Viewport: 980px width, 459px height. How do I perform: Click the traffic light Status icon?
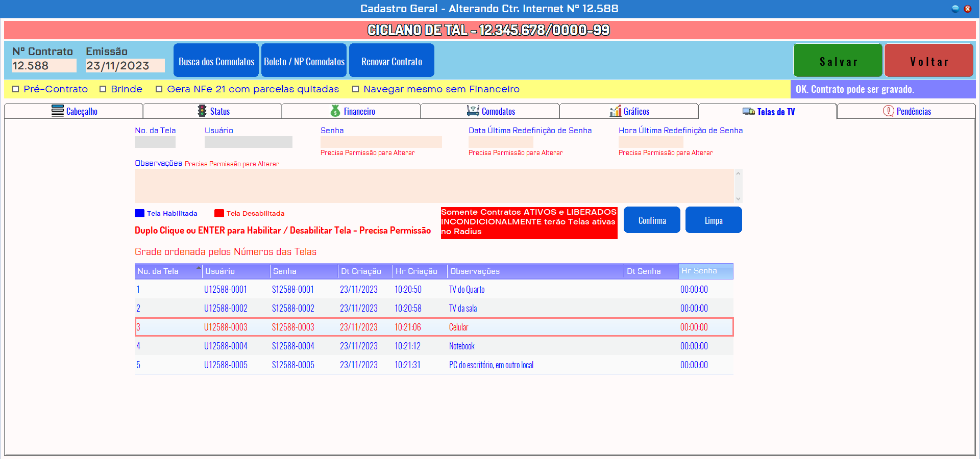(x=202, y=111)
